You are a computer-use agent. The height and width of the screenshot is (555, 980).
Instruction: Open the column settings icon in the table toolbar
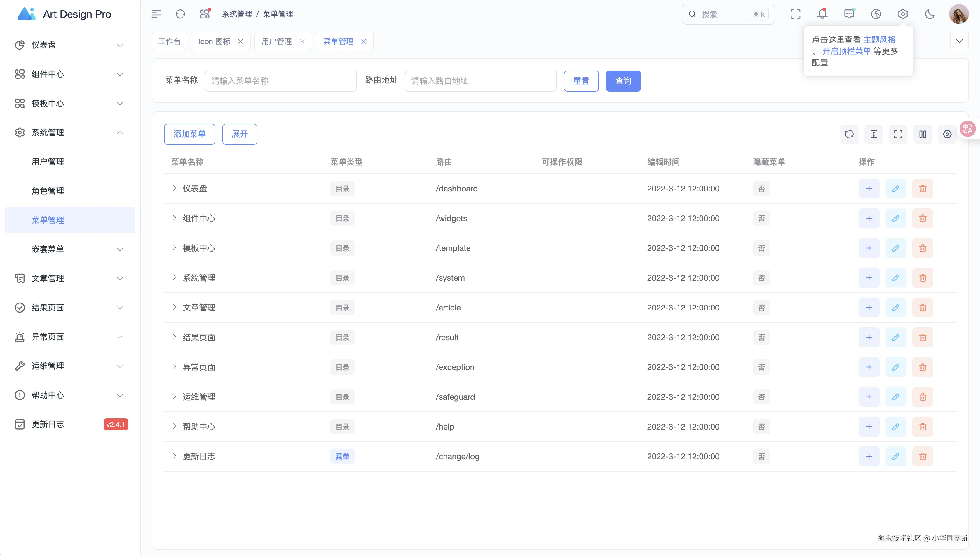pos(923,134)
